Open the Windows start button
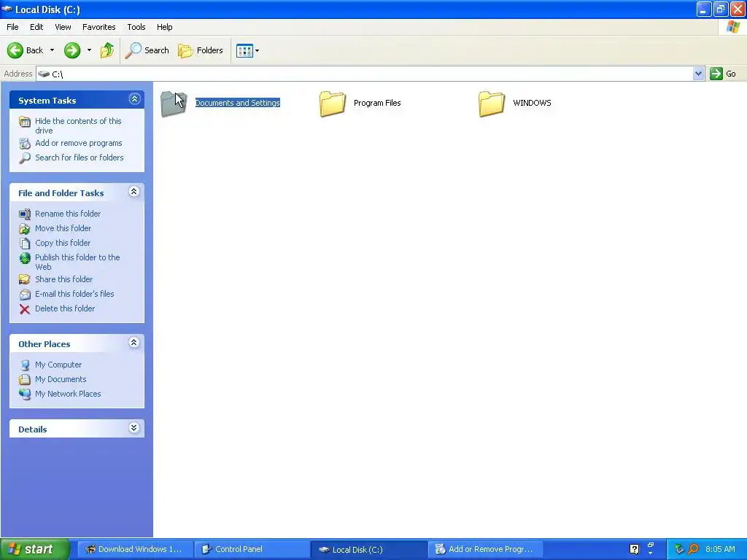 click(x=34, y=549)
